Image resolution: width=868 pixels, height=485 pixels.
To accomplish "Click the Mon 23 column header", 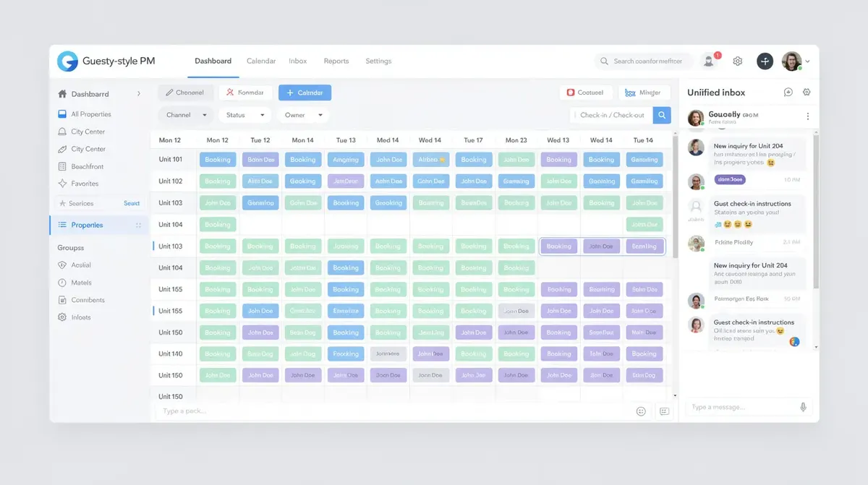I will click(x=516, y=140).
